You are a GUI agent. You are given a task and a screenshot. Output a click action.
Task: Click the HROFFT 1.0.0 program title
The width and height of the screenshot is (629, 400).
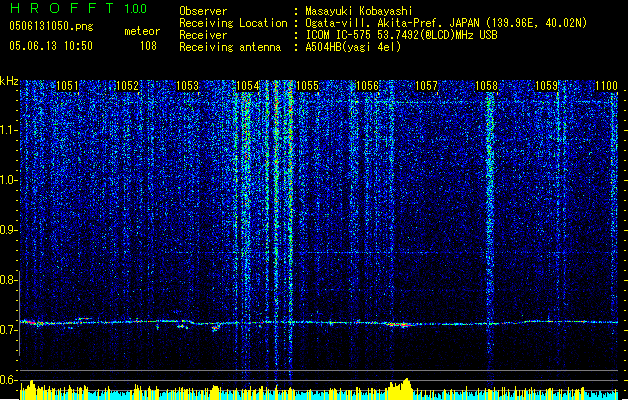click(x=79, y=8)
